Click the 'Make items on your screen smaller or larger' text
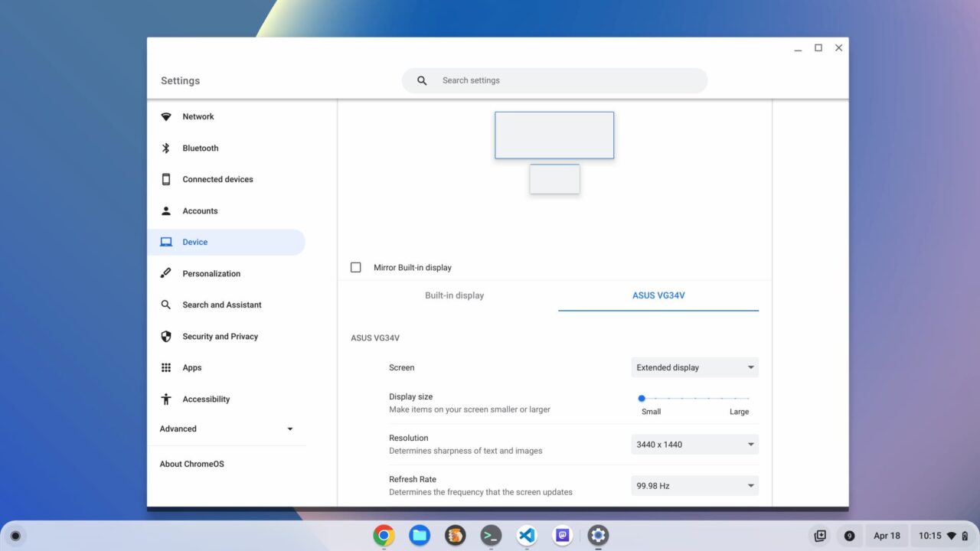 pyautogui.click(x=469, y=409)
